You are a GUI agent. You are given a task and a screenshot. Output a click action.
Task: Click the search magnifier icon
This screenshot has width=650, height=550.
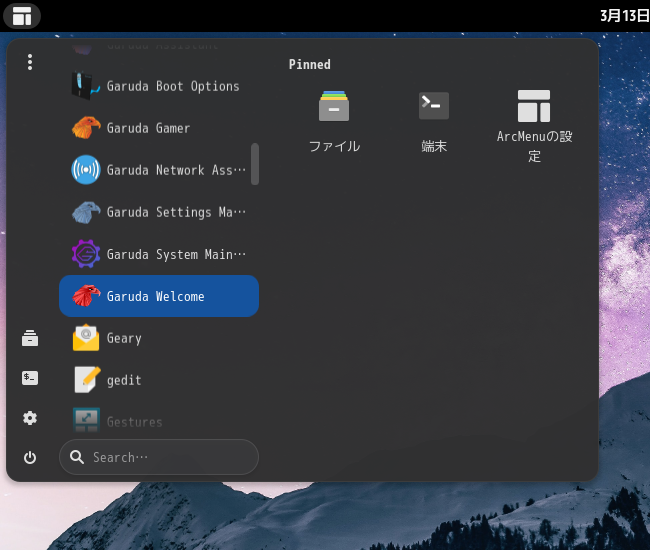coord(77,457)
